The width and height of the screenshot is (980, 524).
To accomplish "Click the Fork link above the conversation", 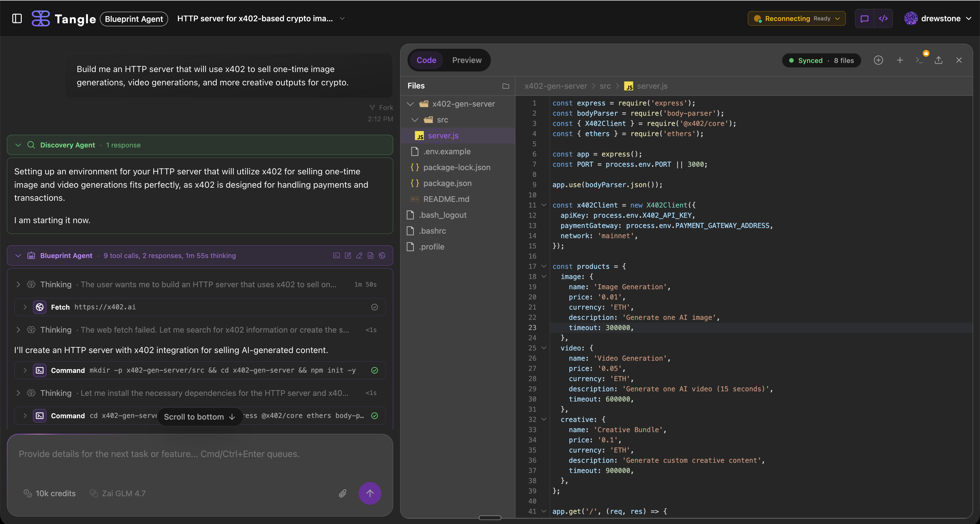I will (381, 107).
